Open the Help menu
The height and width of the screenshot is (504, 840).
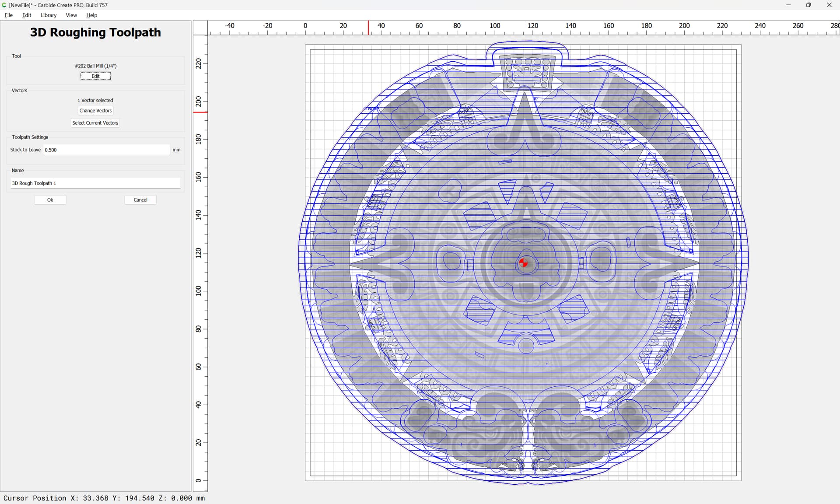coord(91,15)
